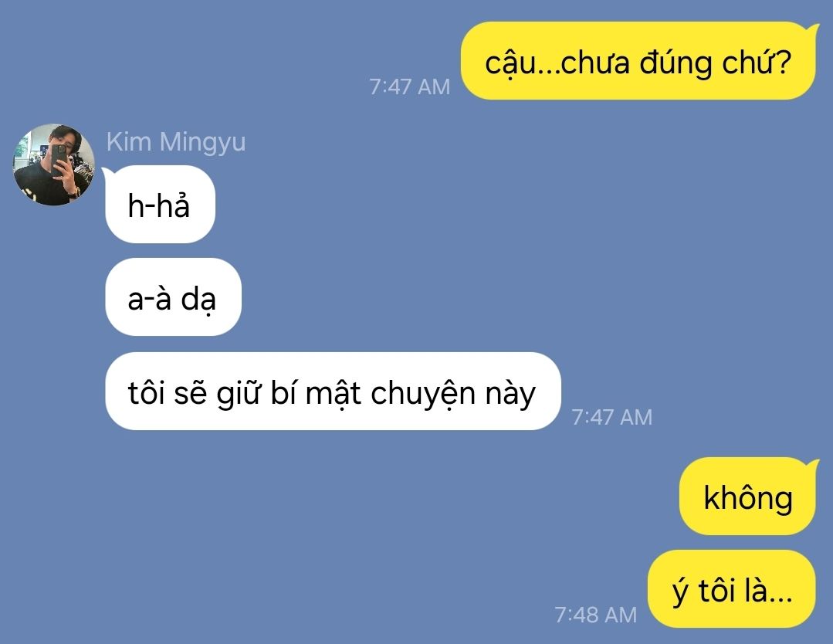The width and height of the screenshot is (833, 644).
Task: Open Kim Mingyu's profile picture
Action: click(x=54, y=164)
